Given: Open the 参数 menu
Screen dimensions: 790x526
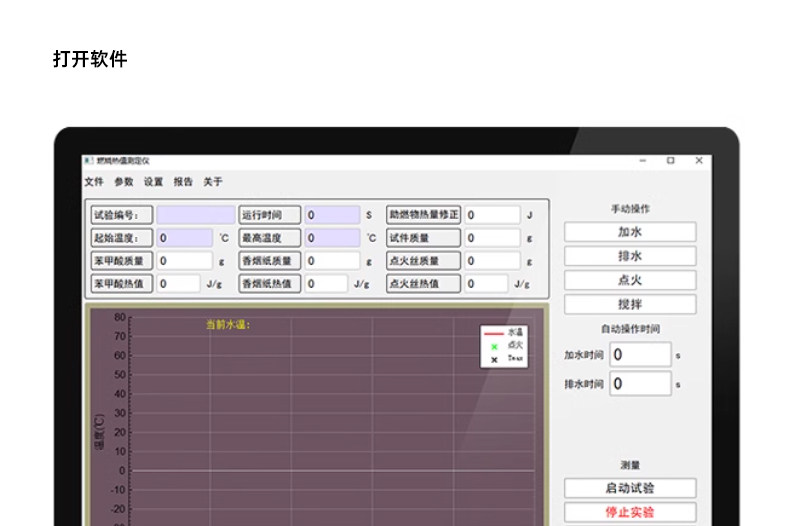Looking at the screenshot, I should (123, 181).
